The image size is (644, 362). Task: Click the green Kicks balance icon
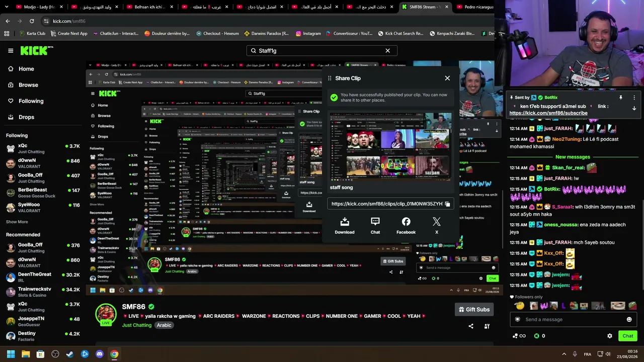(536, 336)
